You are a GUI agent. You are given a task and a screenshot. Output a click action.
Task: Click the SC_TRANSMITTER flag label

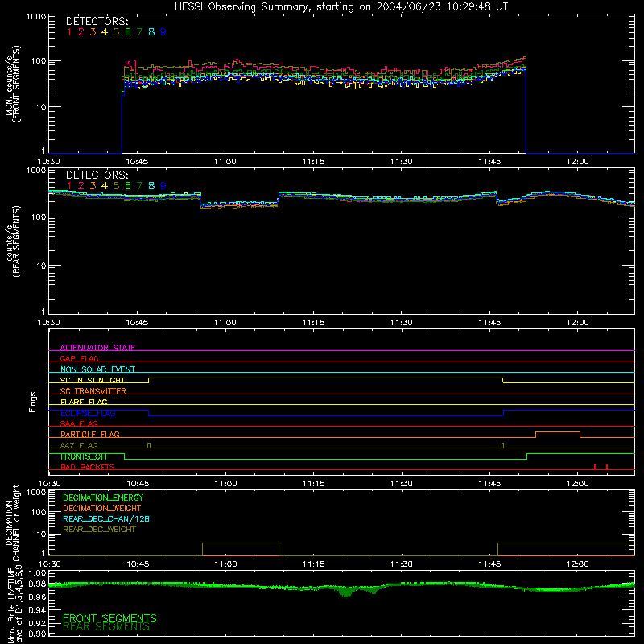pyautogui.click(x=93, y=390)
